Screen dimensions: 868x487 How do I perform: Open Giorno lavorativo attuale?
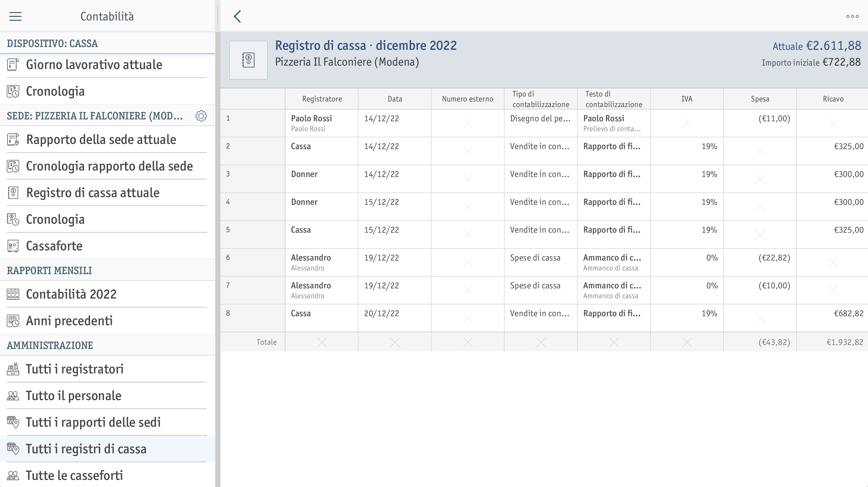107,65
